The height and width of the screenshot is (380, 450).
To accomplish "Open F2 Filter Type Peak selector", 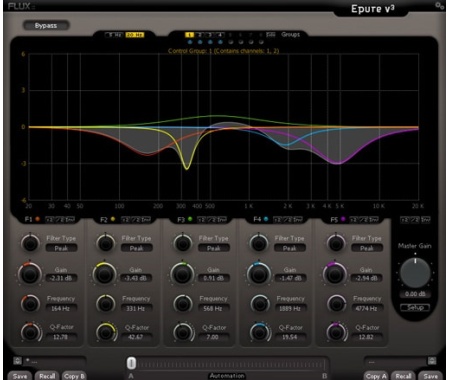I will point(136,248).
